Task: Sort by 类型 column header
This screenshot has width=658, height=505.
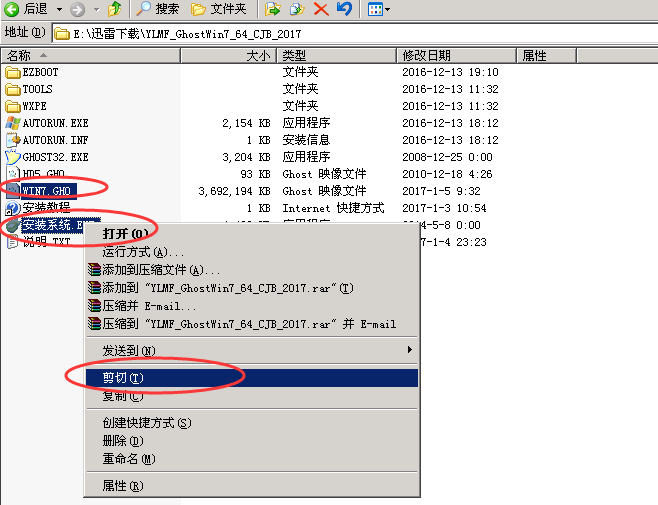Action: tap(337, 55)
